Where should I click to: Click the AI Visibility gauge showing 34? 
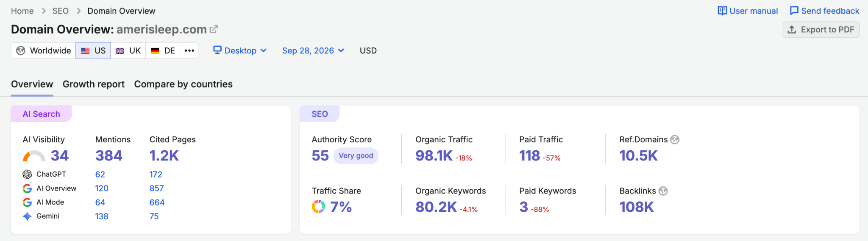point(34,156)
